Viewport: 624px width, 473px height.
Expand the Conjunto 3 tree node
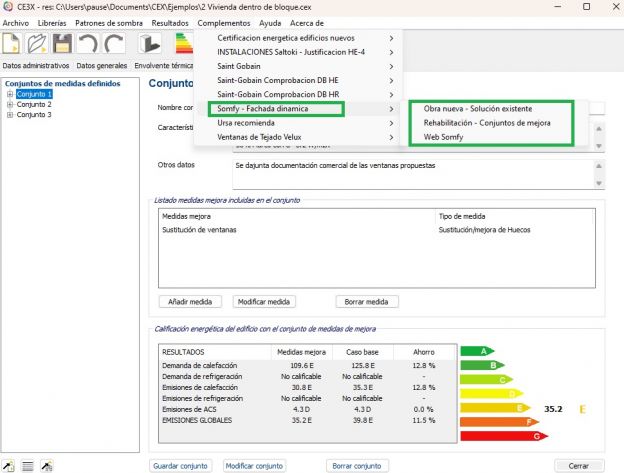[x=10, y=114]
